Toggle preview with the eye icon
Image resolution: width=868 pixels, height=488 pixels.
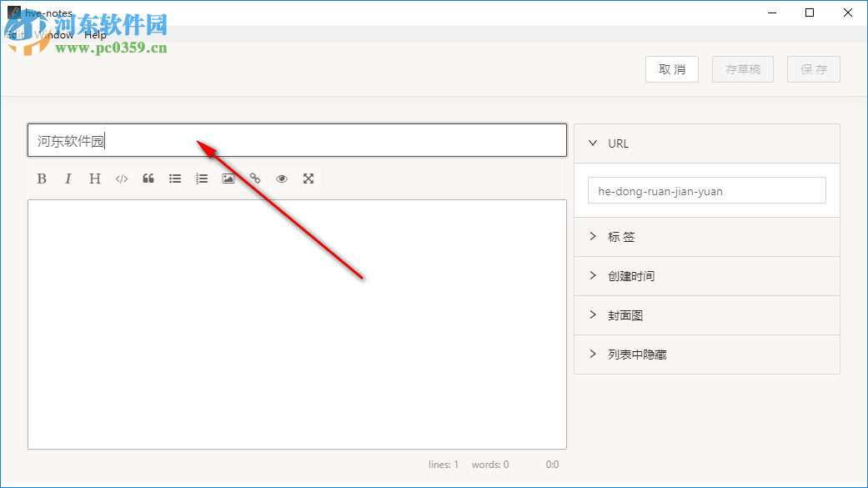(282, 179)
